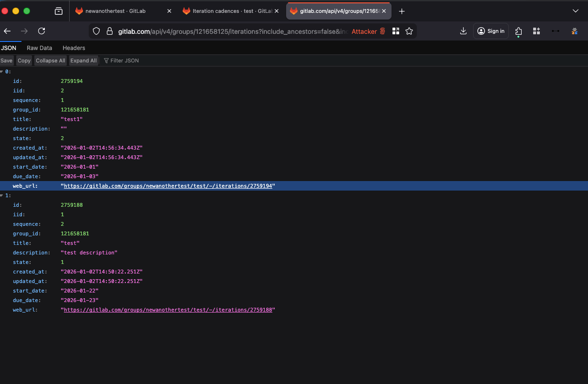Switch to the Raw Data tab
588x384 pixels.
39,48
